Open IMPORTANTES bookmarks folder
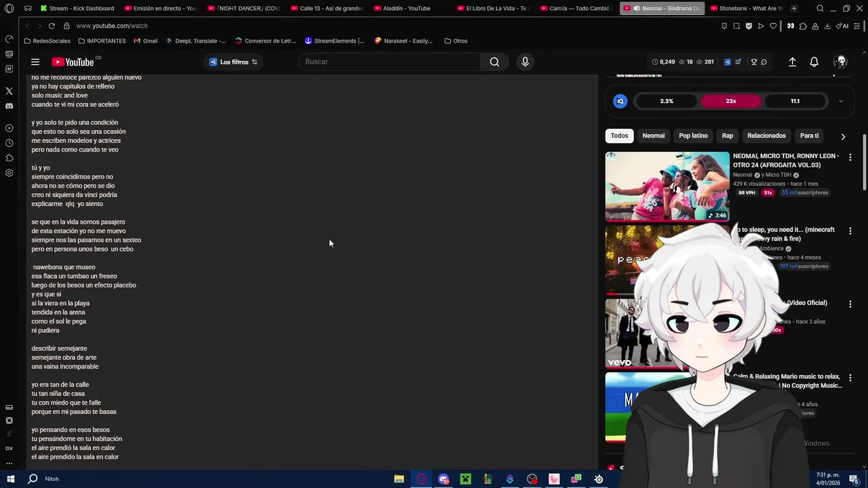 [102, 41]
